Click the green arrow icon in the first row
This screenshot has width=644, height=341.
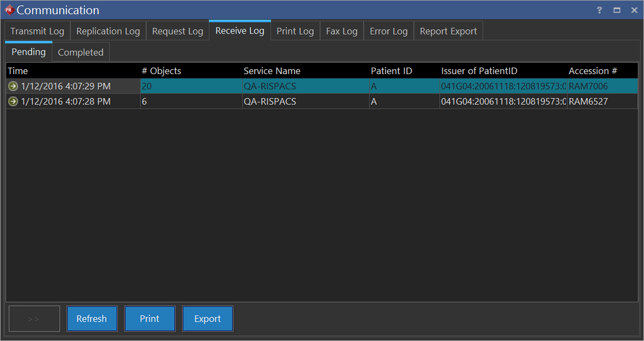(13, 86)
